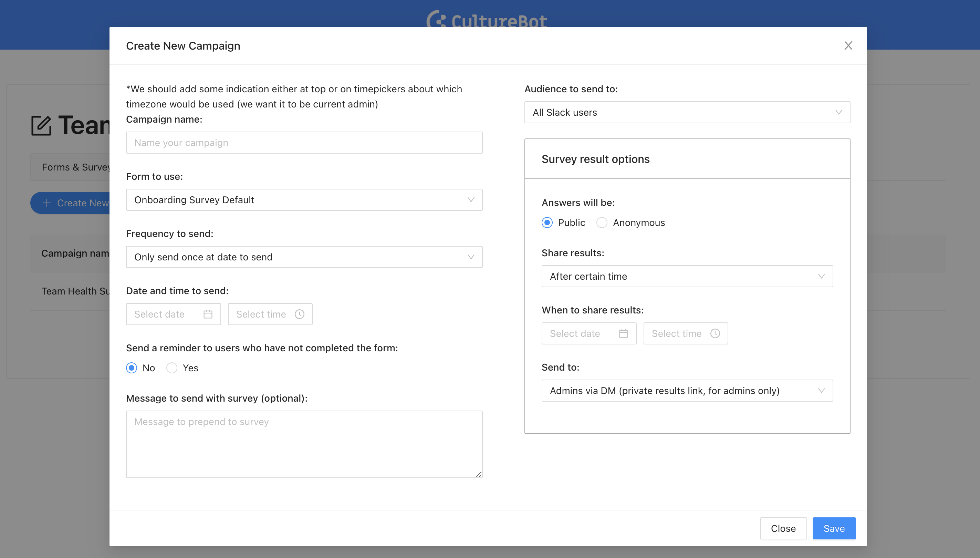Select the Public answers radio button
The width and height of the screenshot is (980, 558).
tap(547, 223)
